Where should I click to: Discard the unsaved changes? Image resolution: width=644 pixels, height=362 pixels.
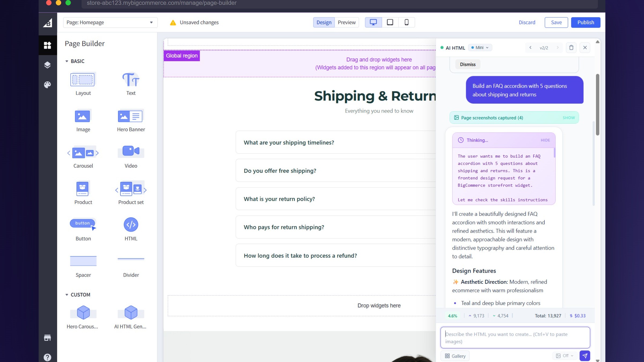point(527,22)
